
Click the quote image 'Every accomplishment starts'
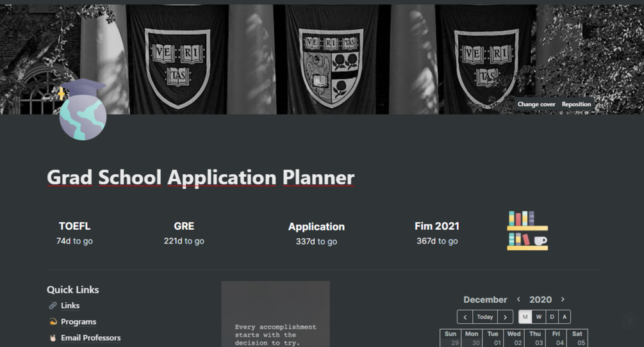276,314
